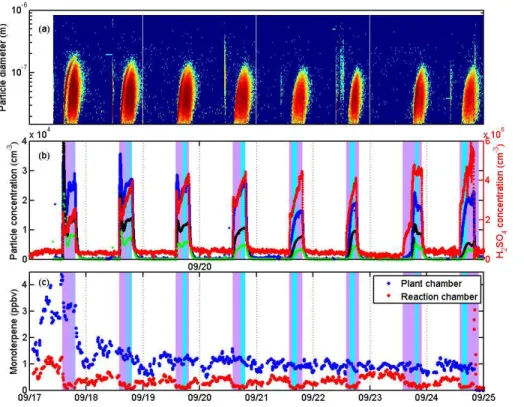This screenshot has width=524, height=407.
Task: Click the red dot marker in legend
Action: tap(388, 296)
